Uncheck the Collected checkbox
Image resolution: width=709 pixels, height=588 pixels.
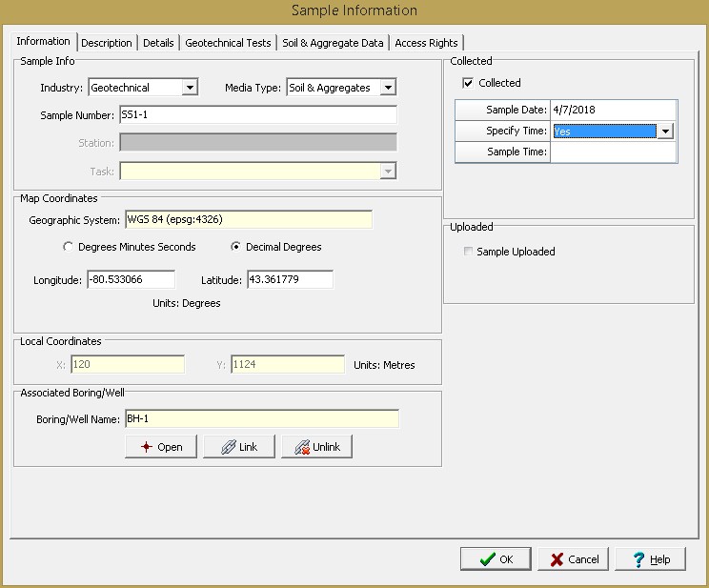point(468,83)
